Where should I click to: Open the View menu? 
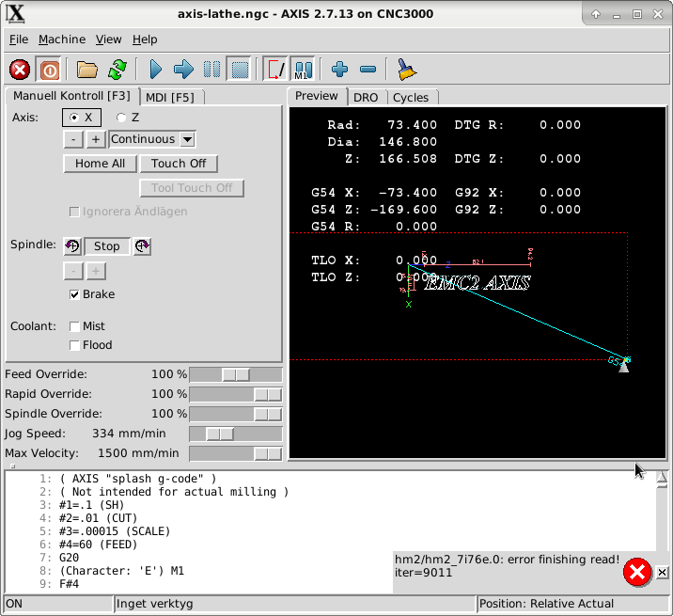tap(109, 39)
